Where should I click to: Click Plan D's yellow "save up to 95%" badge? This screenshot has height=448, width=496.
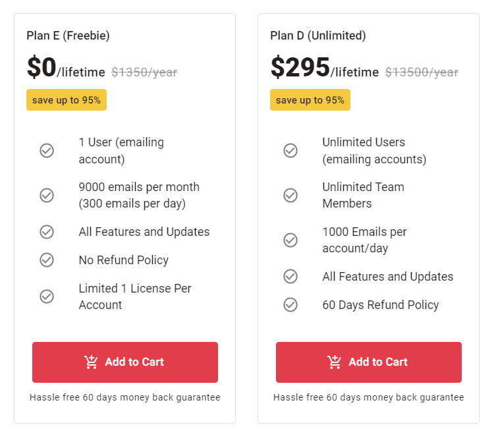(310, 100)
